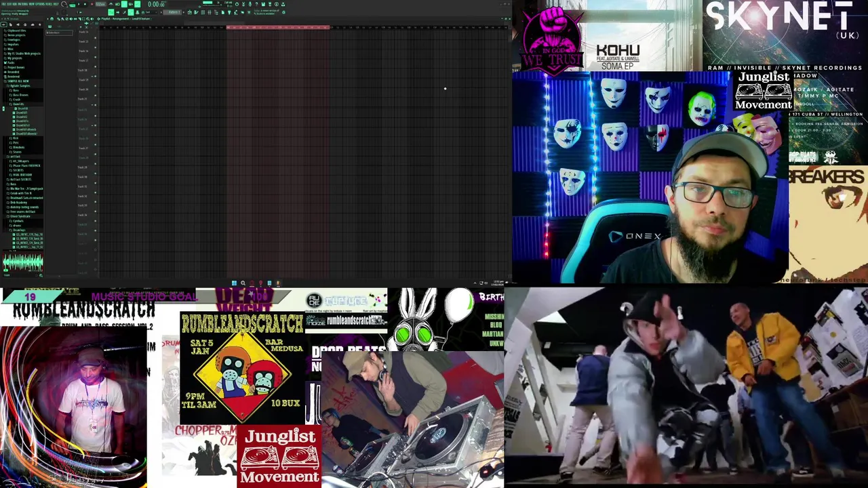Viewport: 868px width, 488px height.
Task: Open the mixer view icon
Action: tap(210, 12)
